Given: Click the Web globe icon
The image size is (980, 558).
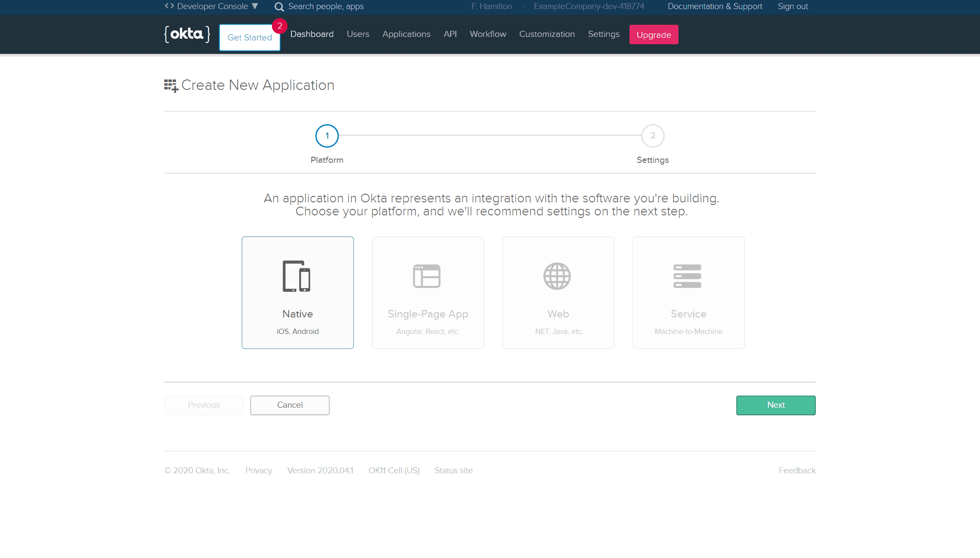Looking at the screenshot, I should (557, 276).
